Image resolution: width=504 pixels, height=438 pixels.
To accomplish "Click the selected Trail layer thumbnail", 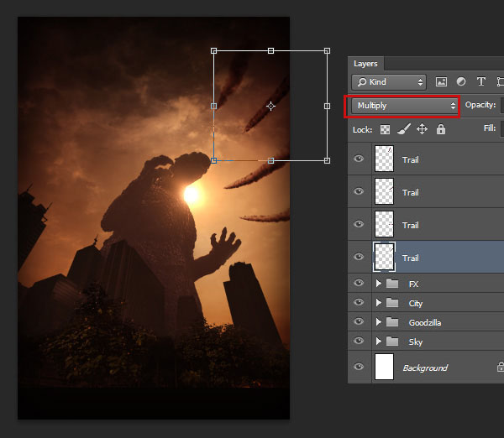I will point(384,257).
